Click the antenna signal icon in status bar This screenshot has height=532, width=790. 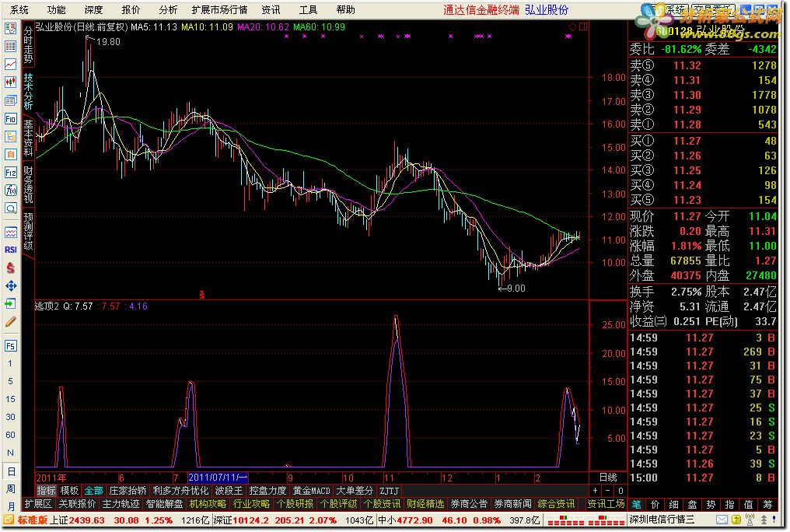point(750,520)
